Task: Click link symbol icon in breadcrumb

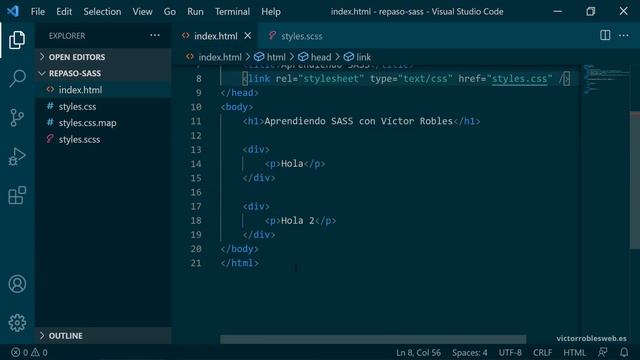Action: coord(348,57)
